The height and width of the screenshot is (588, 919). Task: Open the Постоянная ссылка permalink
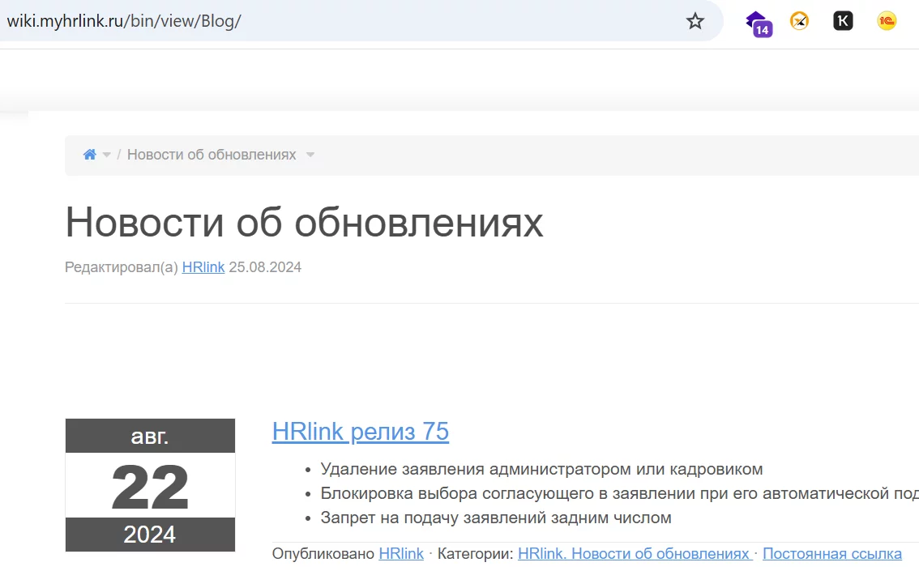(x=832, y=553)
